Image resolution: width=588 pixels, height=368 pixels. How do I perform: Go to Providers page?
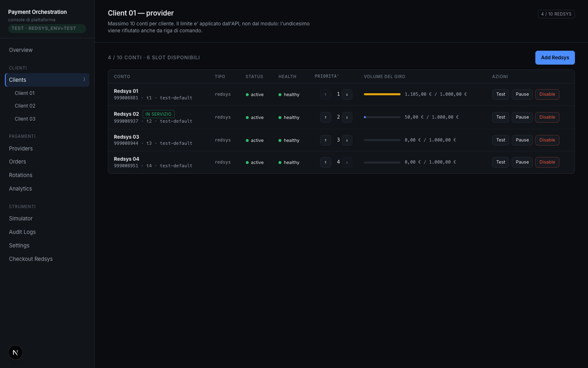pos(47,148)
